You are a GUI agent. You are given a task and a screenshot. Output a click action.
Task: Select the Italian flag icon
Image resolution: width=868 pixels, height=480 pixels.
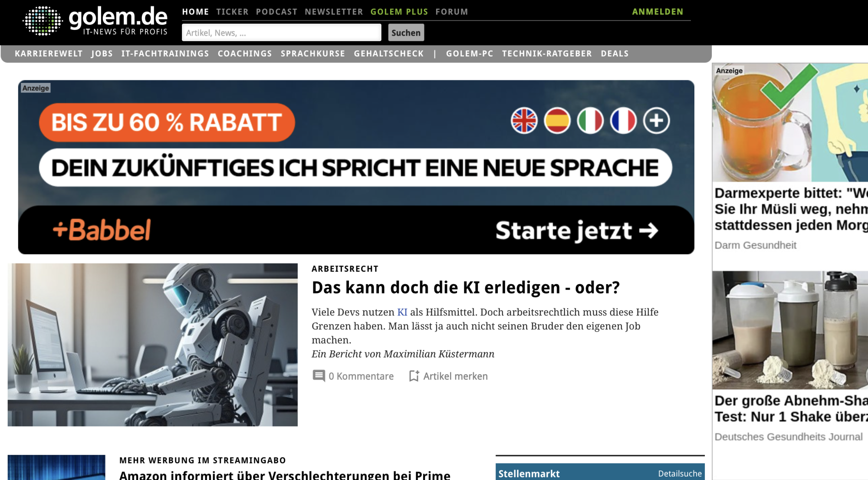590,121
